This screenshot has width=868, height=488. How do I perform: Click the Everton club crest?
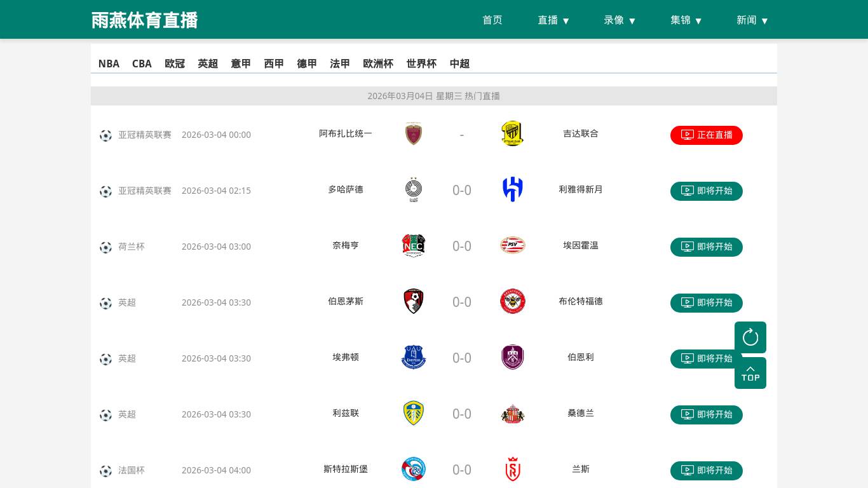click(x=414, y=357)
